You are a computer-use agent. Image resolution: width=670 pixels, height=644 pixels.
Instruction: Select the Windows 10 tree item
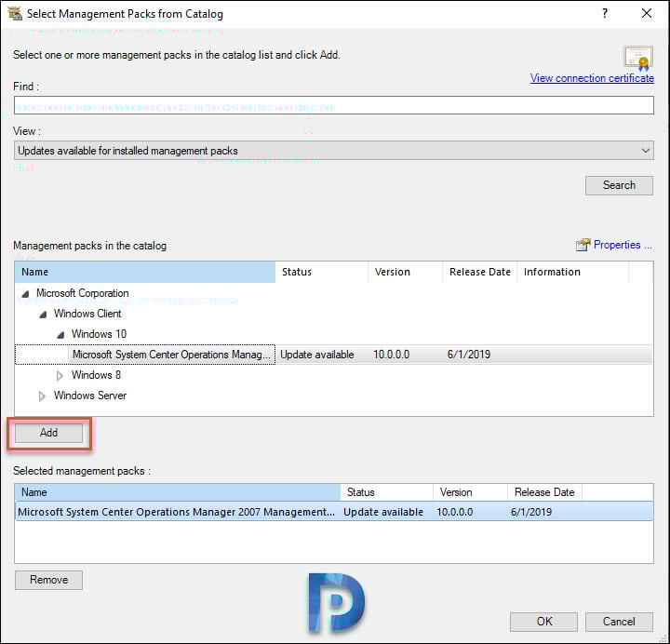(x=100, y=334)
